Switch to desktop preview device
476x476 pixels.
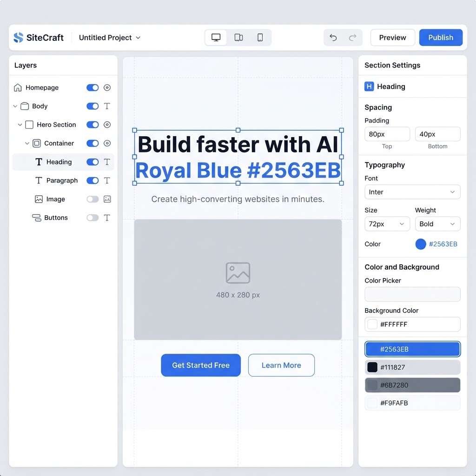(216, 37)
